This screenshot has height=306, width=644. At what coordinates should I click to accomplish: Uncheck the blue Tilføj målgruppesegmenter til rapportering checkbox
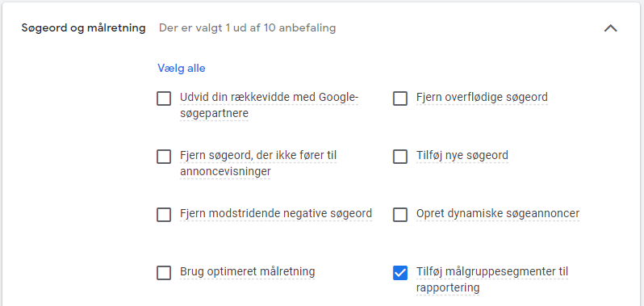400,273
